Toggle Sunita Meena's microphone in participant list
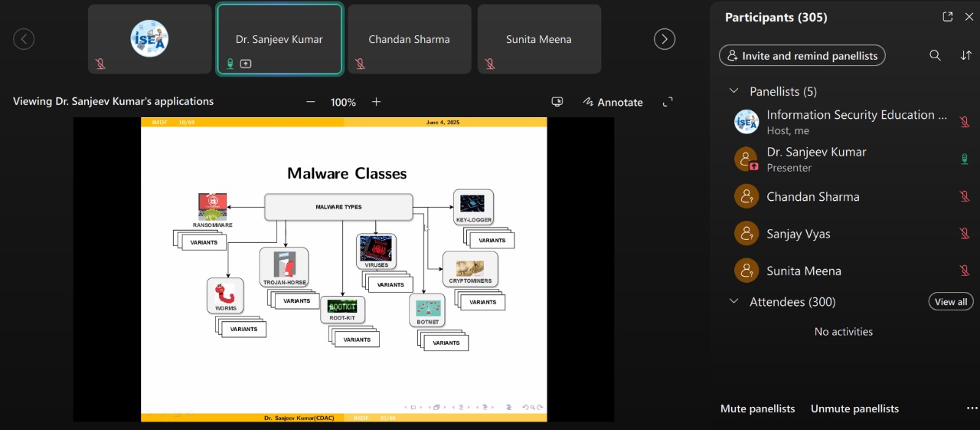Viewport: 980px width, 430px height. click(965, 271)
